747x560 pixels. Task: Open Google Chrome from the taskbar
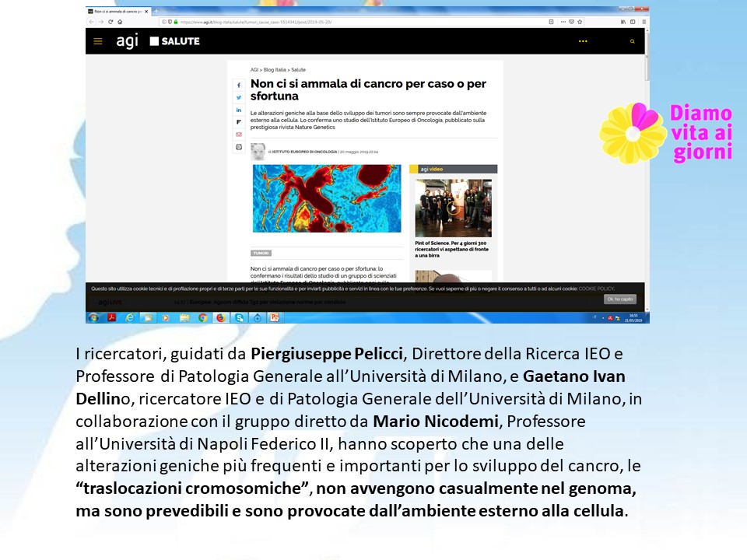tap(202, 317)
